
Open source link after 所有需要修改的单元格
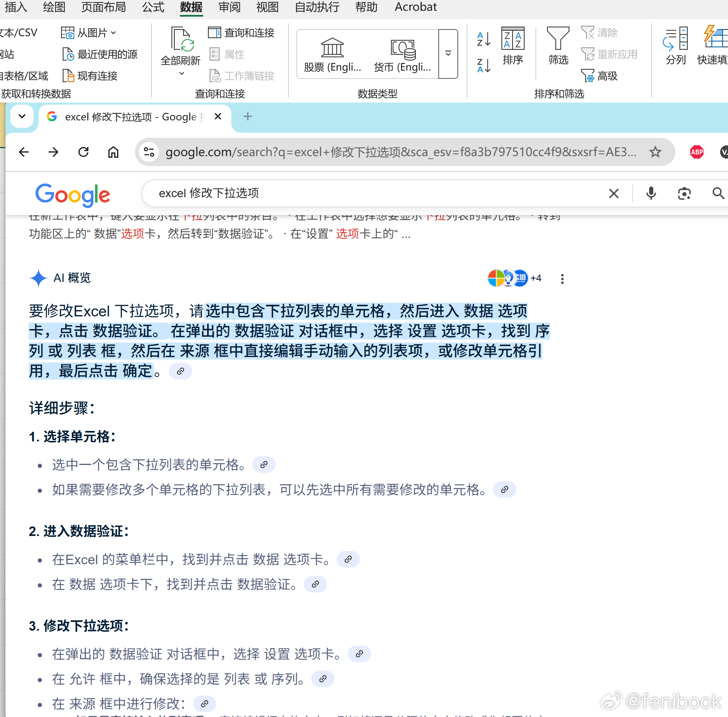coord(505,490)
